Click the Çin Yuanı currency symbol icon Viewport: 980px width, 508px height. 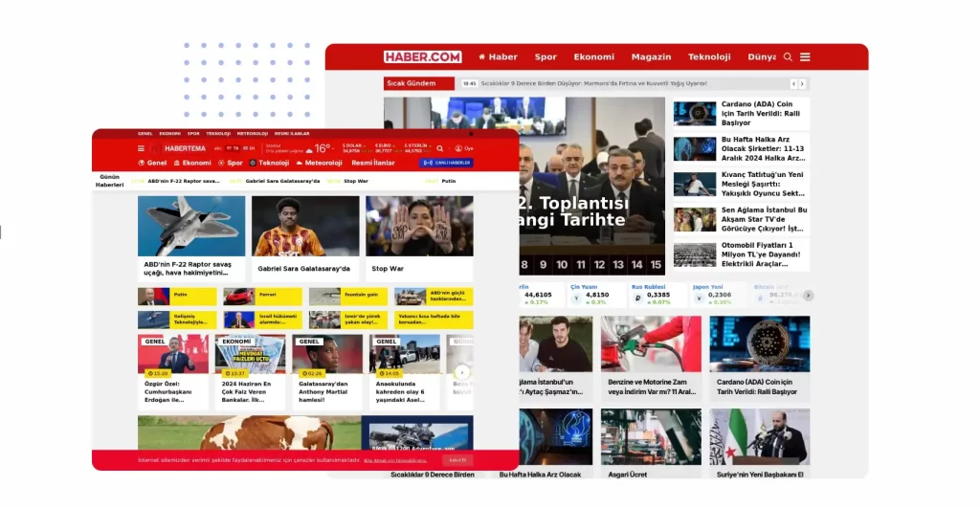tap(577, 298)
